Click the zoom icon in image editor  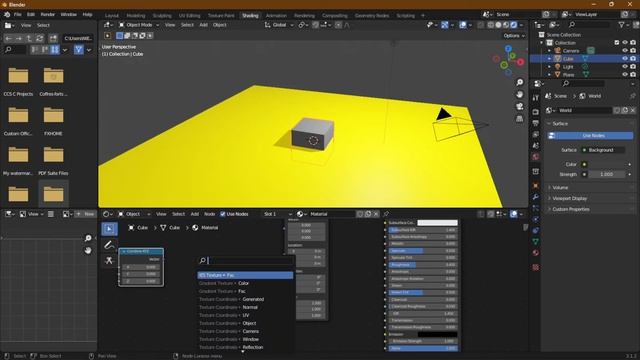pyautogui.click(x=88, y=238)
